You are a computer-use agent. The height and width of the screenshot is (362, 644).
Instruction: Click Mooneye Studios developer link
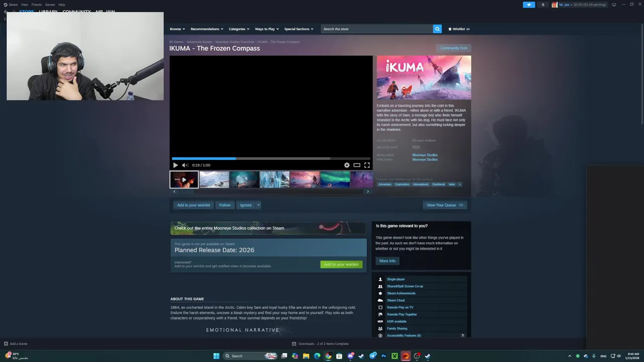click(x=425, y=155)
